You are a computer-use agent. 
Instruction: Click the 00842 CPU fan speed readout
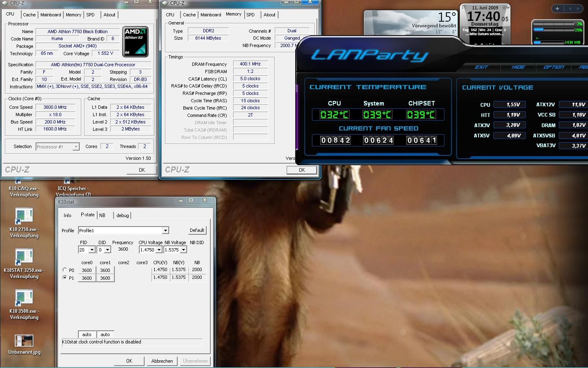point(335,140)
